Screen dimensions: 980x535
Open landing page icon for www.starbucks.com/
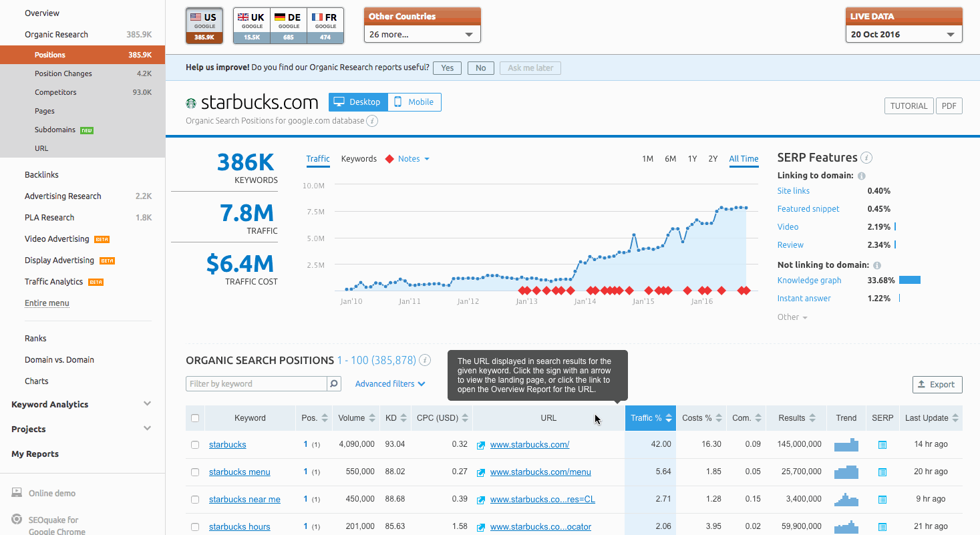[480, 445]
